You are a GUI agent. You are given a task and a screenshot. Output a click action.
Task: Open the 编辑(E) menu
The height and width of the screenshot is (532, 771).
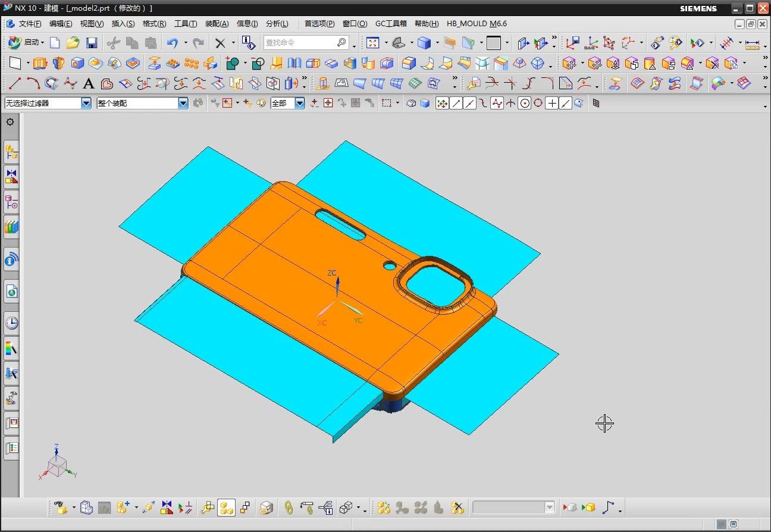[x=61, y=24]
